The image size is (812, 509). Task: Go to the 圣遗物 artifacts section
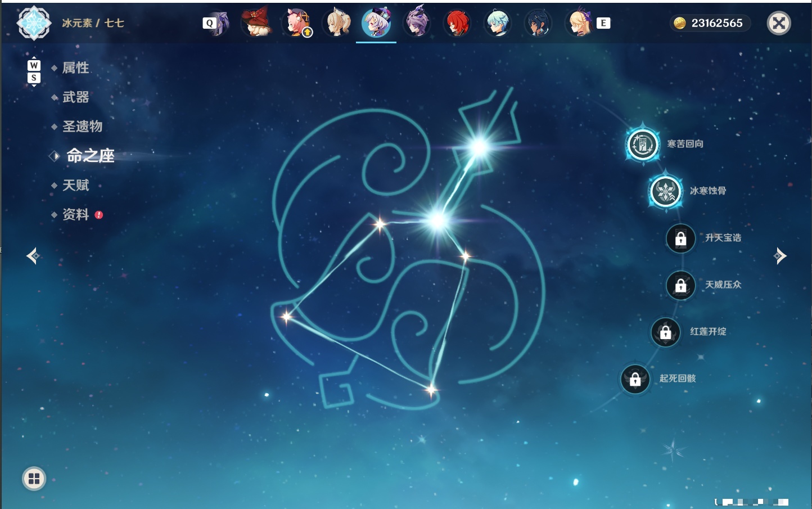[83, 127]
